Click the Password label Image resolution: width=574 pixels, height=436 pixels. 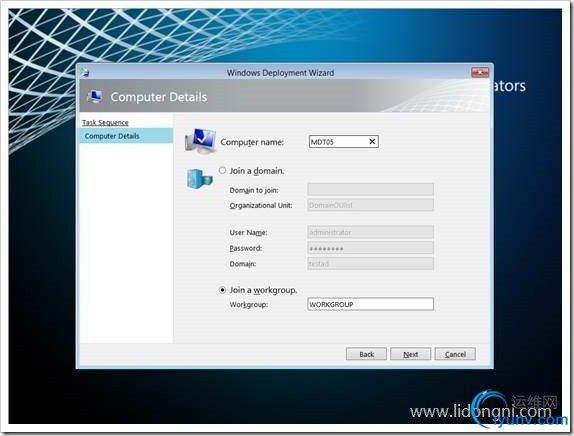[x=246, y=248]
